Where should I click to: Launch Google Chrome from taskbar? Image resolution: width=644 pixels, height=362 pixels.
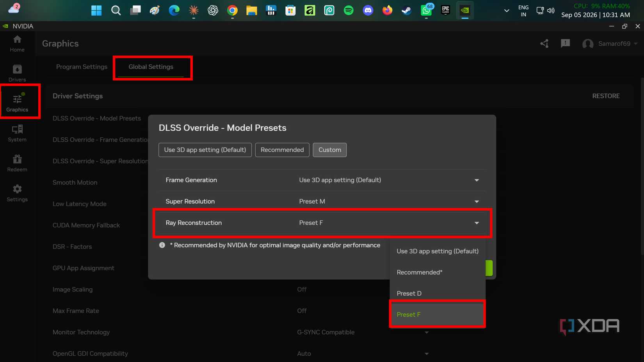click(x=232, y=11)
